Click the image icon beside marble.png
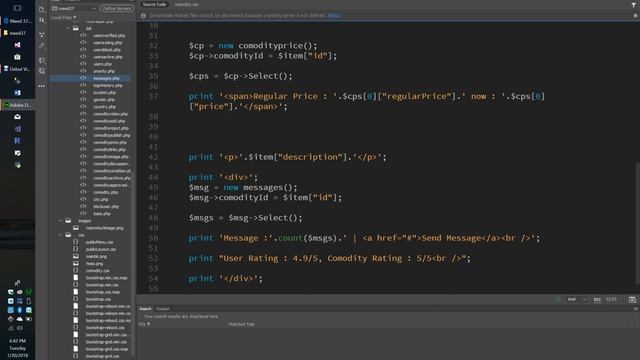The image size is (640, 360). click(x=76, y=256)
